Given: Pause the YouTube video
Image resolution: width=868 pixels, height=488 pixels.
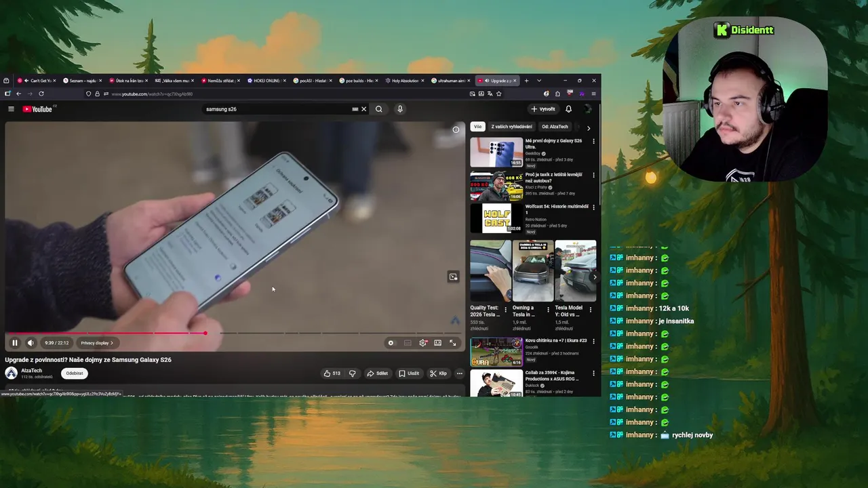Looking at the screenshot, I should (15, 343).
